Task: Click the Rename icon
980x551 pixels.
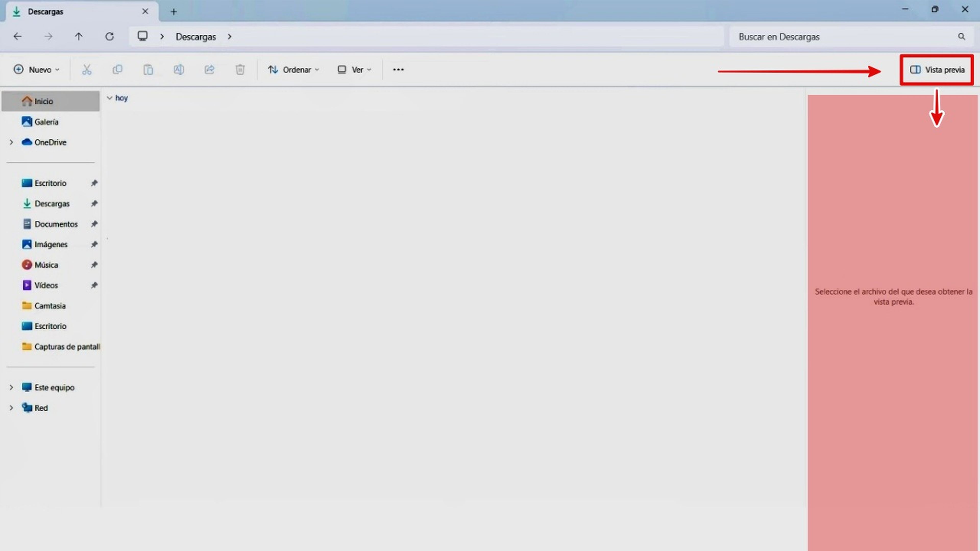Action: point(179,70)
